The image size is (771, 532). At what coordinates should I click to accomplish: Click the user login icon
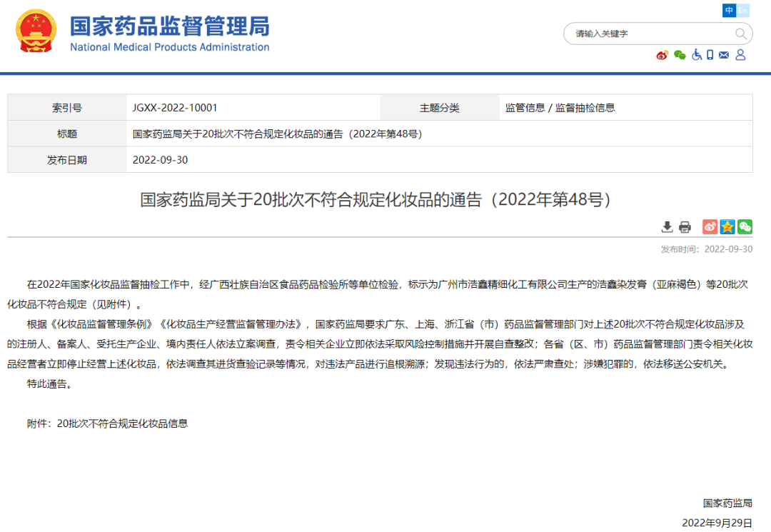[x=740, y=55]
